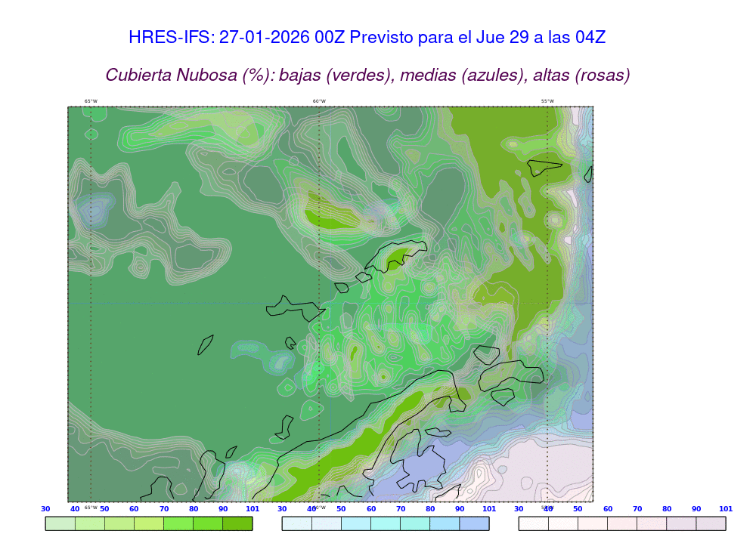756x534 pixels.
Task: Click the 30 label of blue legend
Action: tap(282, 509)
